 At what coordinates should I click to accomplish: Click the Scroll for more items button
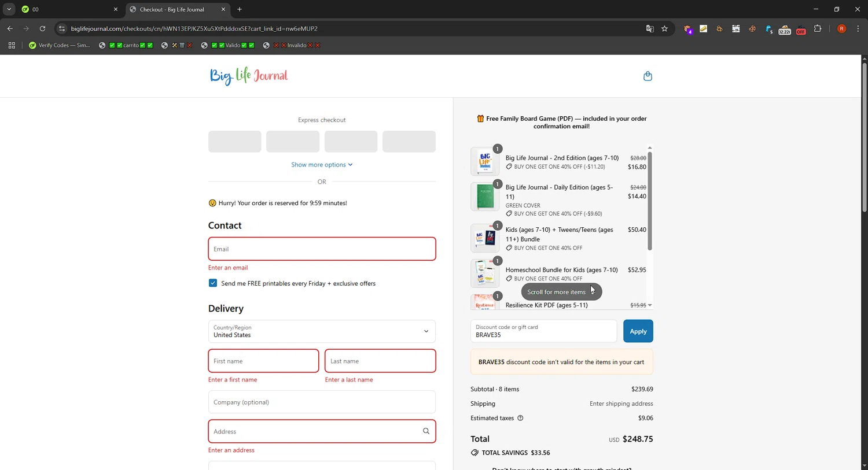point(561,292)
